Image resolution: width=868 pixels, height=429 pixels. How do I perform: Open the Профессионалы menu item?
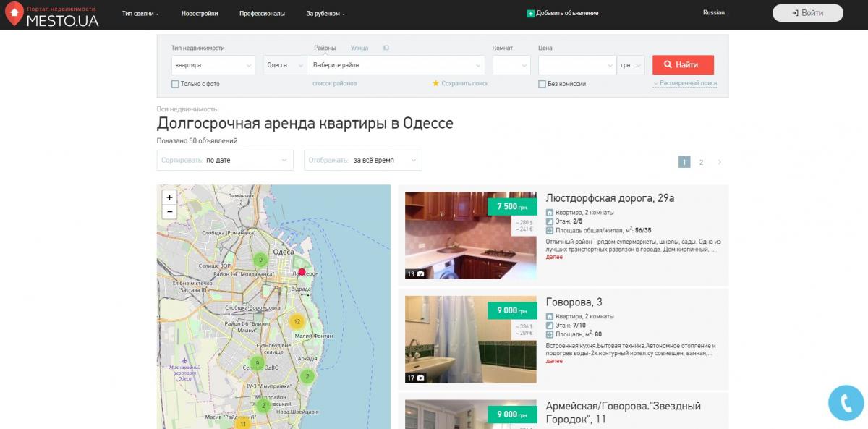262,14
